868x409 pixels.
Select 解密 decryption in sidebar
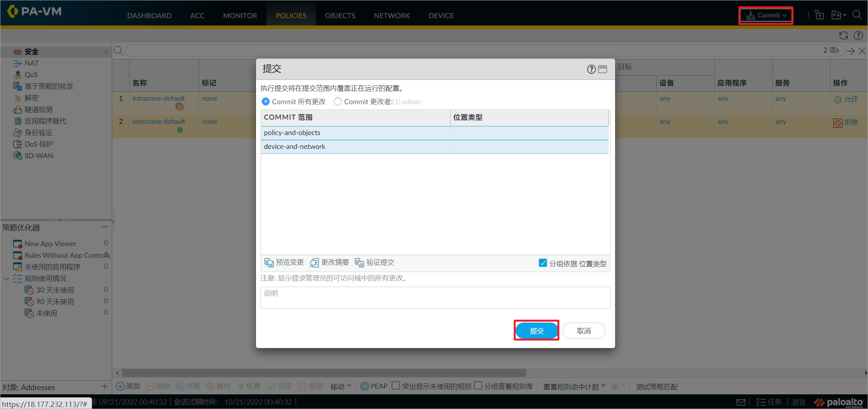point(31,98)
